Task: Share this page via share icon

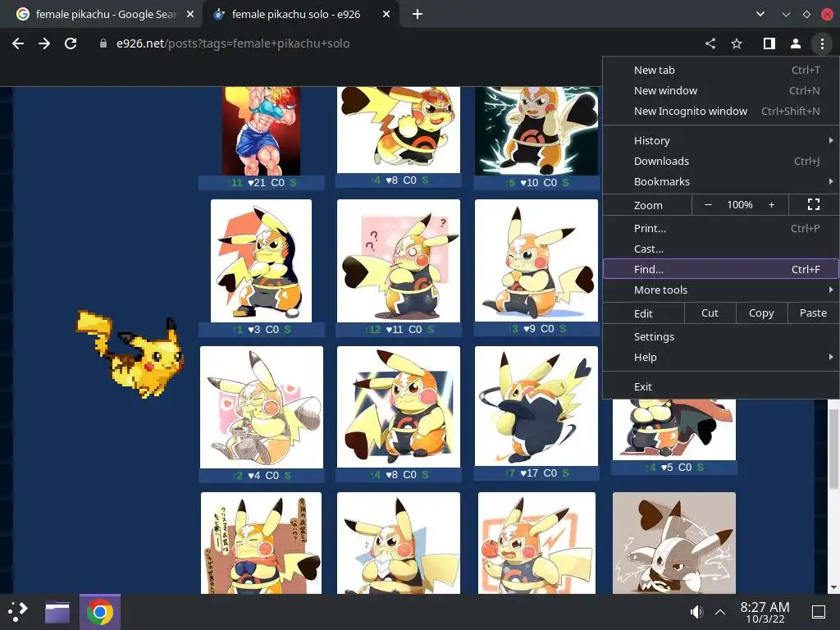Action: point(710,43)
